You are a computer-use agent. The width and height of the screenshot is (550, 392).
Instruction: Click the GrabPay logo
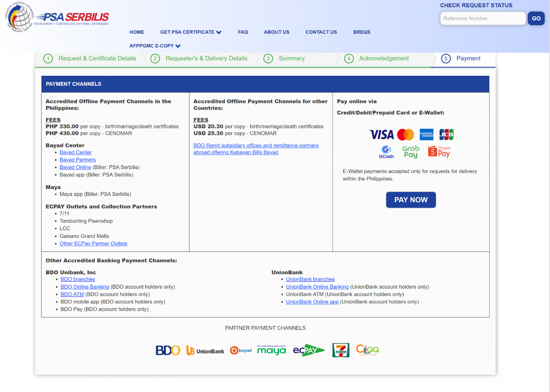coord(411,151)
